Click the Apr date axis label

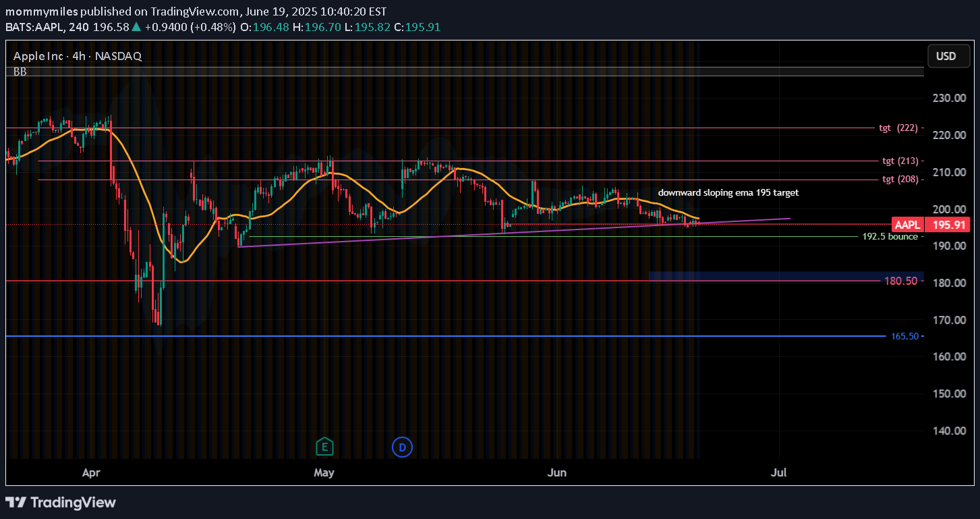click(90, 472)
